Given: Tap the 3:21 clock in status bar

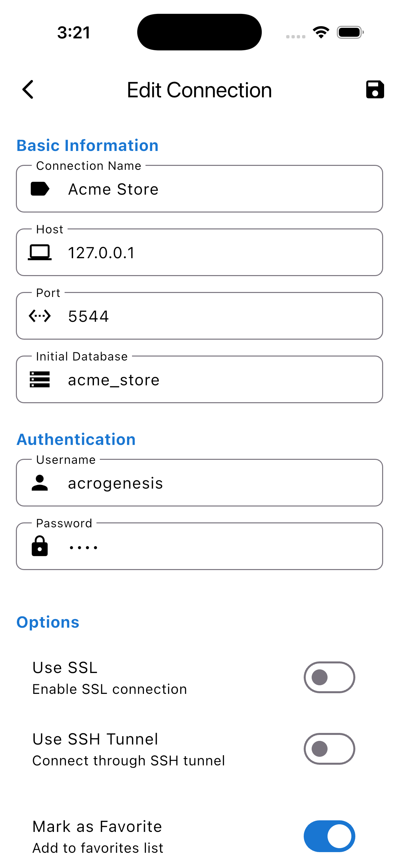Looking at the screenshot, I should tap(74, 32).
